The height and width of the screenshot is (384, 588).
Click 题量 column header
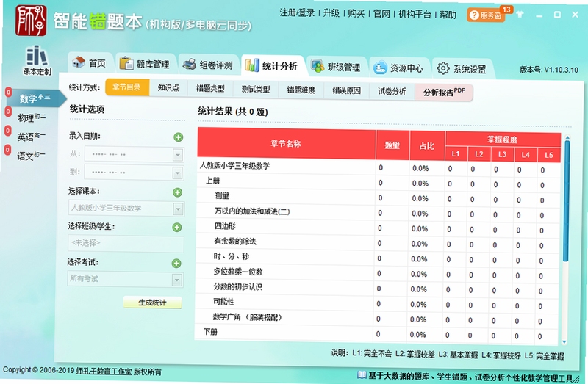click(x=392, y=145)
